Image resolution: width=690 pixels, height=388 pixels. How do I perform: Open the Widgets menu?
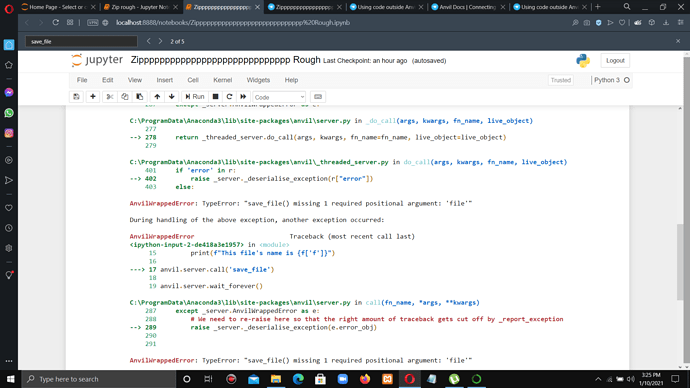[258, 80]
